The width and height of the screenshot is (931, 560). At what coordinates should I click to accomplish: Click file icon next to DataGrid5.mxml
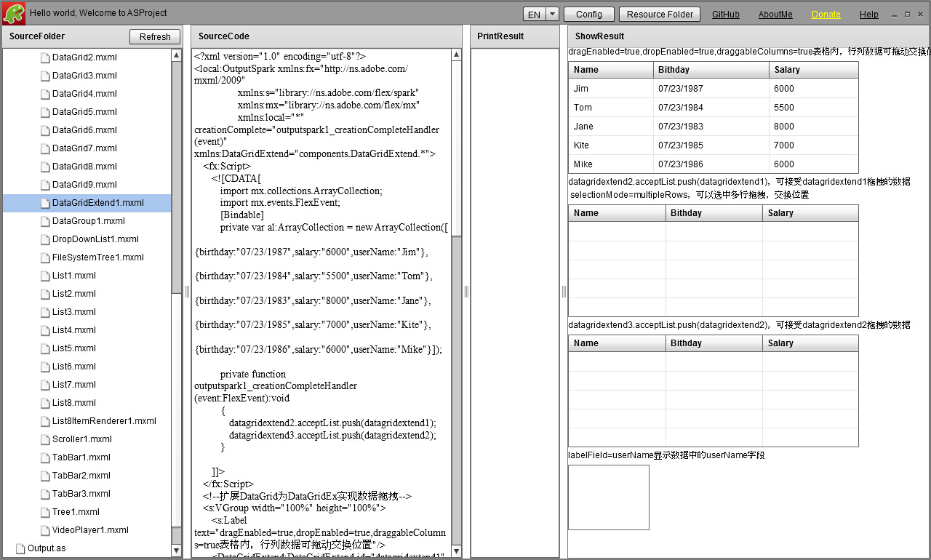[44, 112]
